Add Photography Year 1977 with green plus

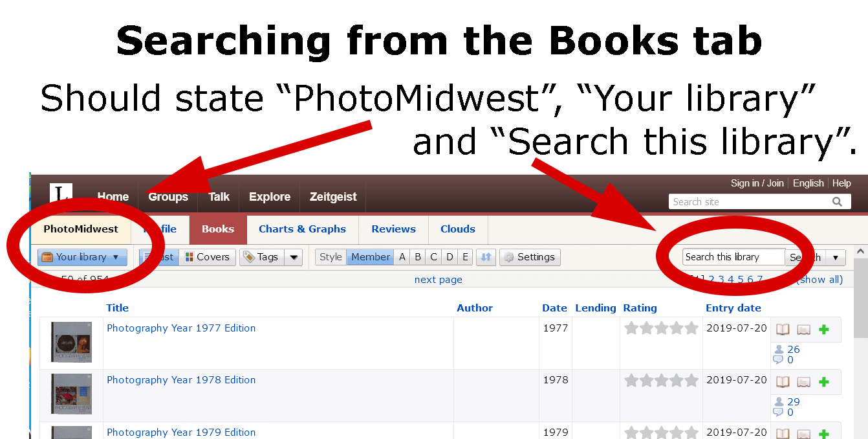pos(823,330)
